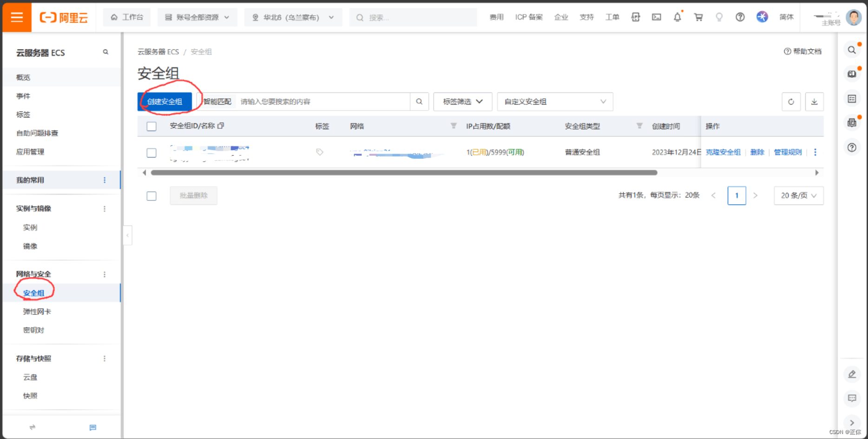Click the tag icon in security group row

[320, 152]
